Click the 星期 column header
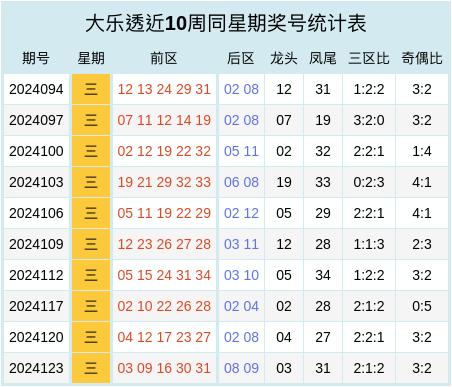Image resolution: width=452 pixels, height=387 pixels. tap(91, 58)
